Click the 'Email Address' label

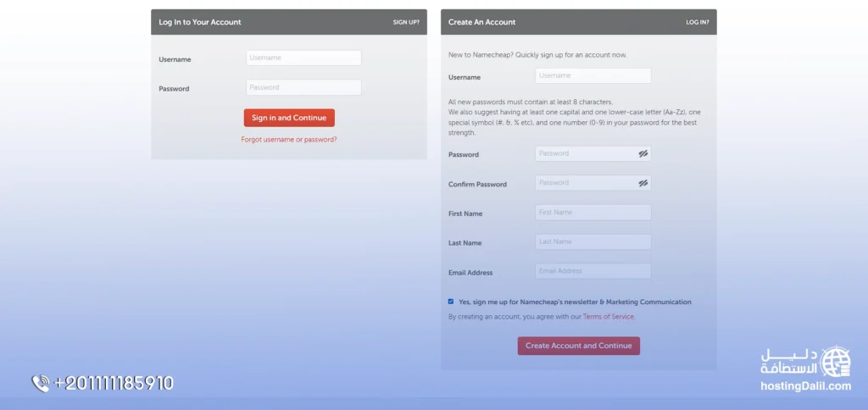point(470,273)
